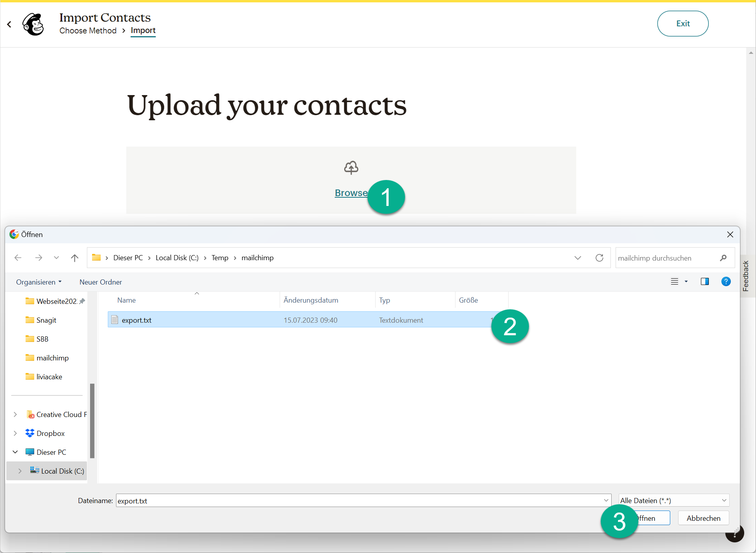
Task: Select the export.txt file row
Action: 236,320
